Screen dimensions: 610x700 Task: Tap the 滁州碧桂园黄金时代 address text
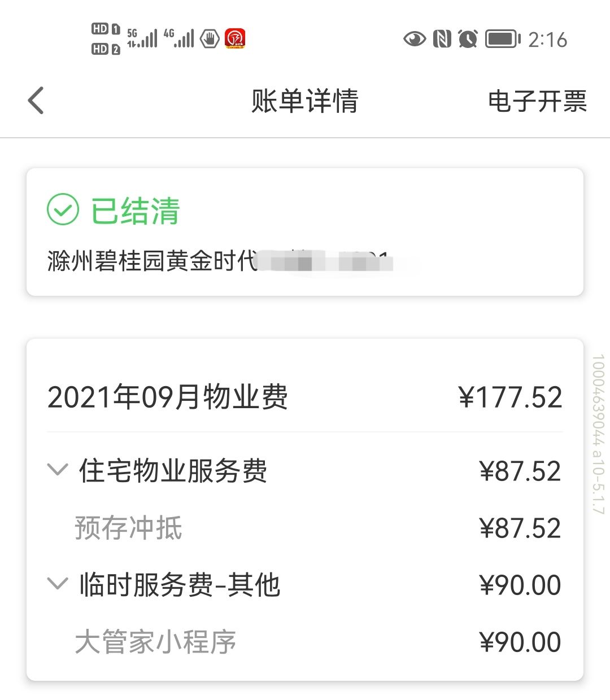152,261
